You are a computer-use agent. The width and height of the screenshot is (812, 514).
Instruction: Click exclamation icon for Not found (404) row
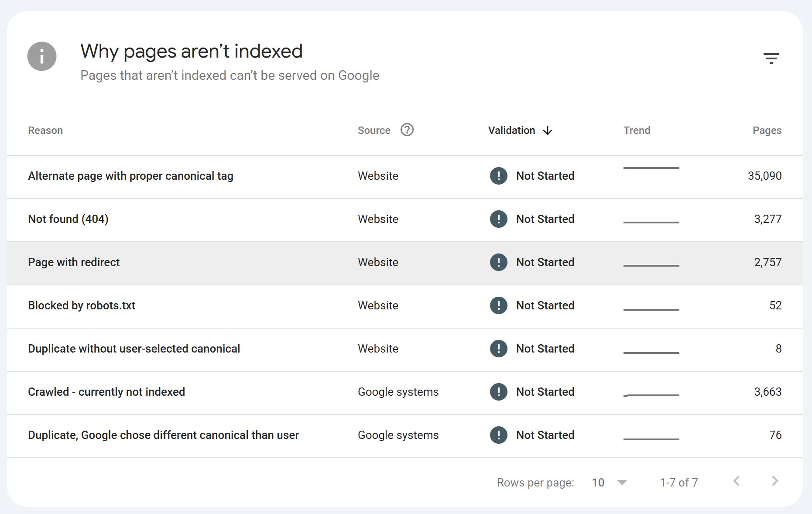coord(499,219)
